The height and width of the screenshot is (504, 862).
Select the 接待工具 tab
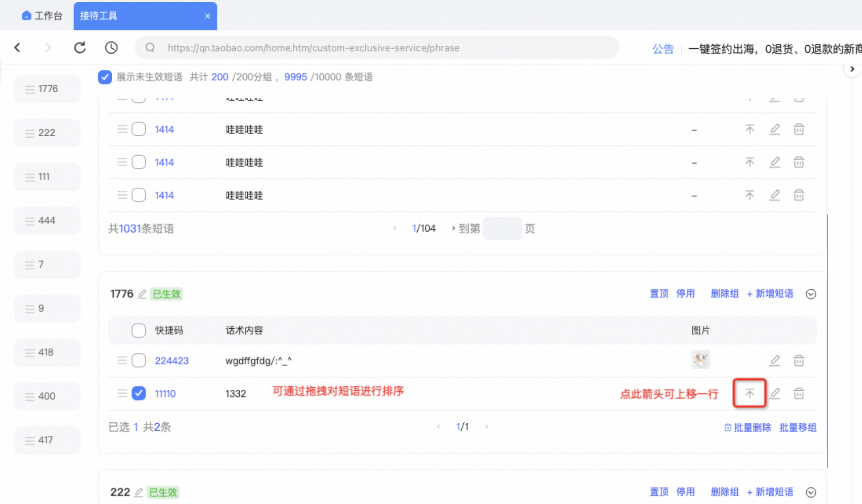coord(145,16)
